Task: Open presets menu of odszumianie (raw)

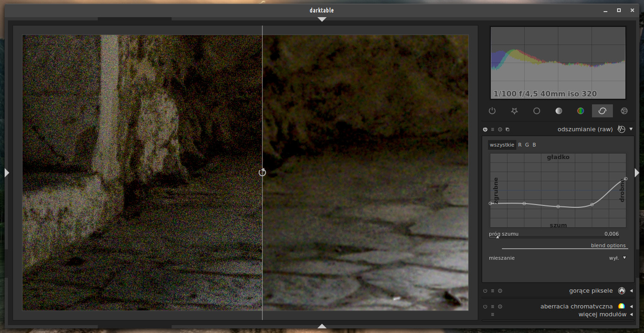Action: tap(493, 129)
